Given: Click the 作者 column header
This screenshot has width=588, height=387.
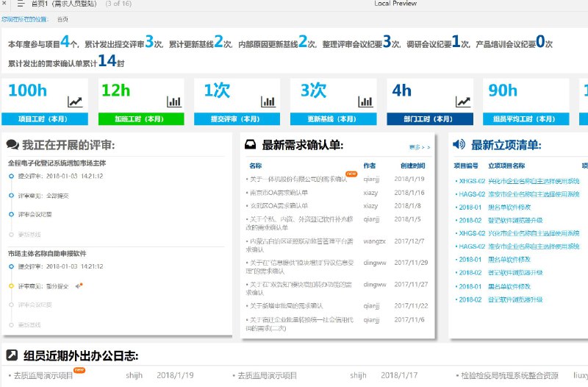Looking at the screenshot, I should coord(370,166).
